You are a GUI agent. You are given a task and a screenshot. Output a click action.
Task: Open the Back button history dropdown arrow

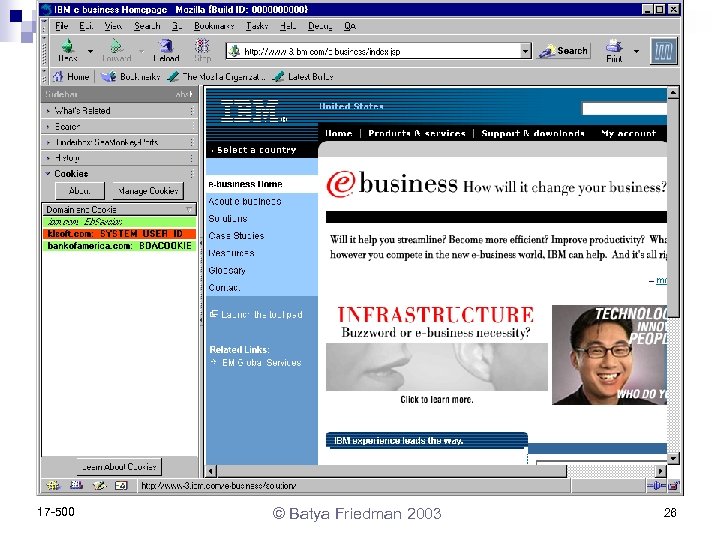[90, 51]
